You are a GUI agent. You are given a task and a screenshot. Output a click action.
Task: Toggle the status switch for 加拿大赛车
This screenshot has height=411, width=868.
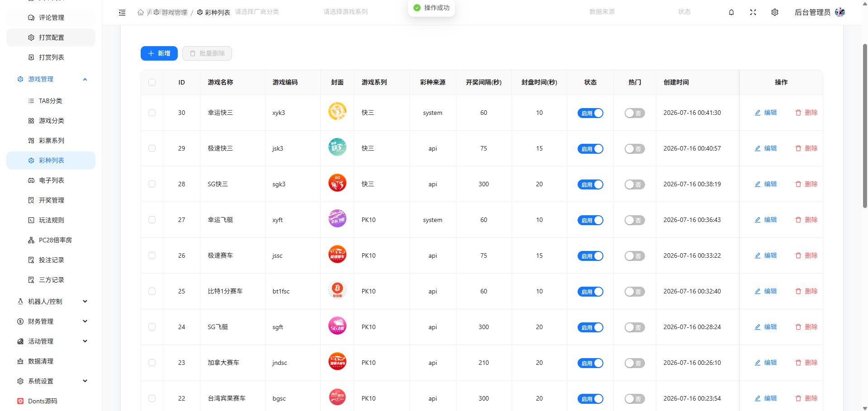590,363
